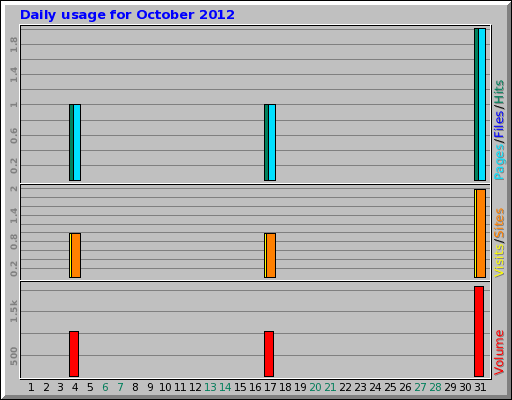Viewport: 512px width, 400px height.
Task: Click the '500' y-axis value in Volume chart
Action: 14,356
